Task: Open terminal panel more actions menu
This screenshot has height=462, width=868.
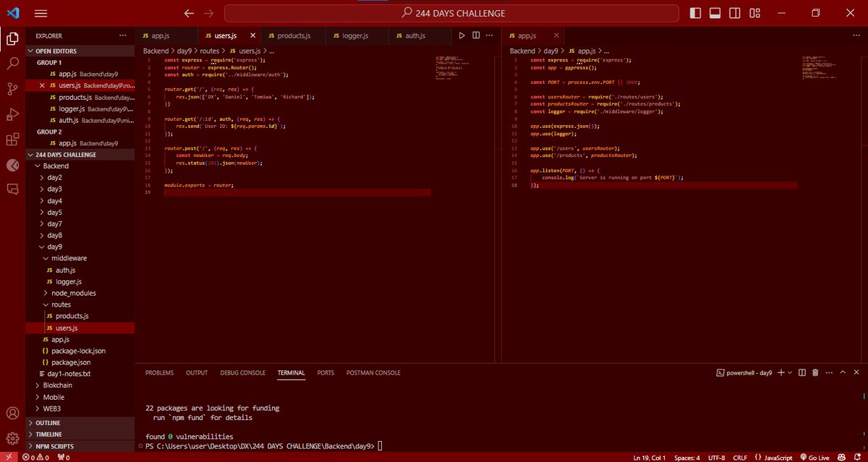Action: click(x=828, y=372)
